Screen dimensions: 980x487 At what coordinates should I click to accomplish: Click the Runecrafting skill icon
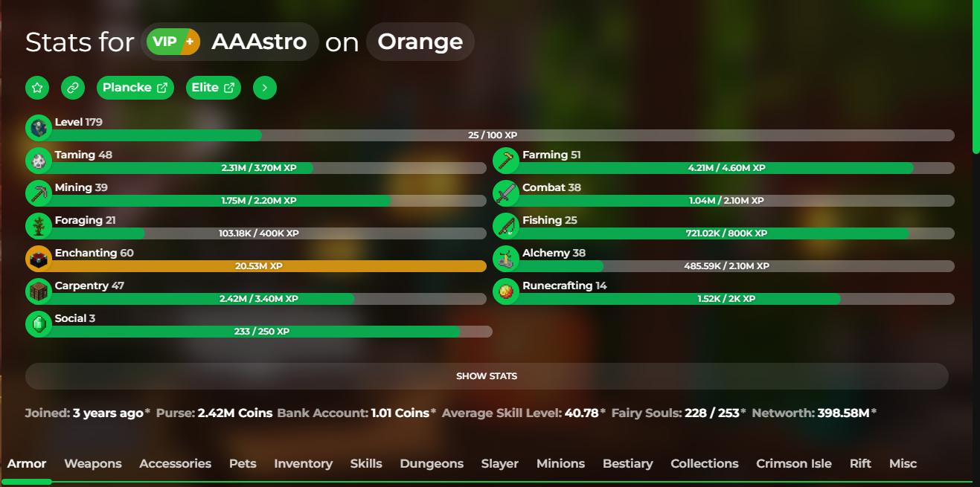[x=506, y=291]
